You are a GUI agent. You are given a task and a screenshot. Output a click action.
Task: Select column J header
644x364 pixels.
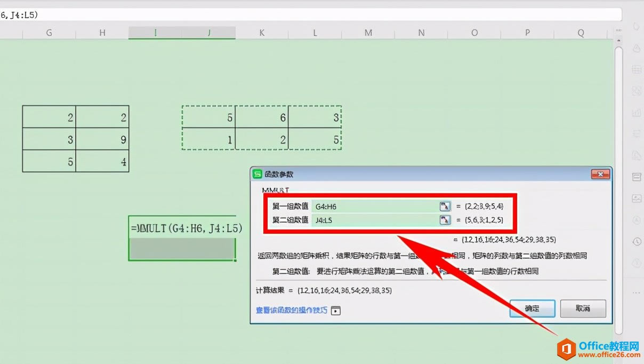[208, 33]
